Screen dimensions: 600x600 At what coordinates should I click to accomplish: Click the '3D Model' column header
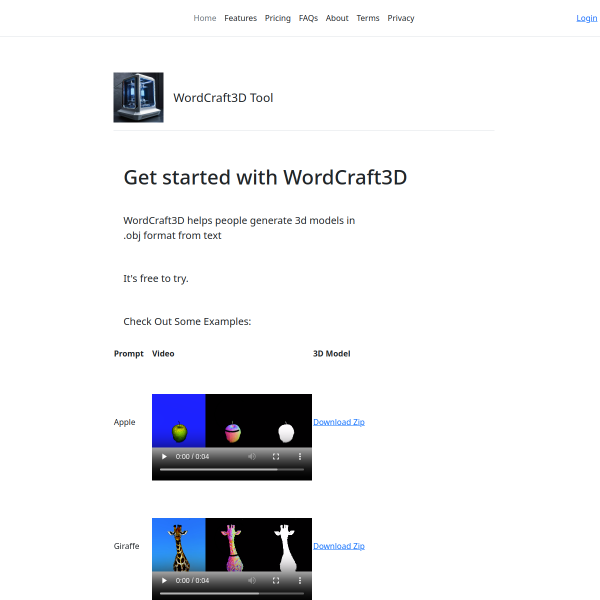click(332, 354)
